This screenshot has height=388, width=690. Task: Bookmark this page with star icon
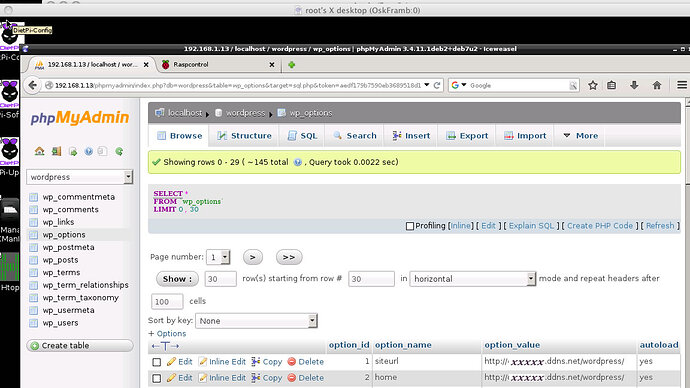pyautogui.click(x=593, y=85)
